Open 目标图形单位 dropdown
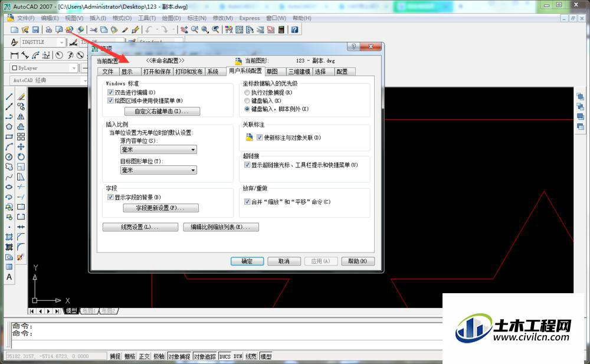Image resolution: width=590 pixels, height=364 pixels. click(158, 170)
